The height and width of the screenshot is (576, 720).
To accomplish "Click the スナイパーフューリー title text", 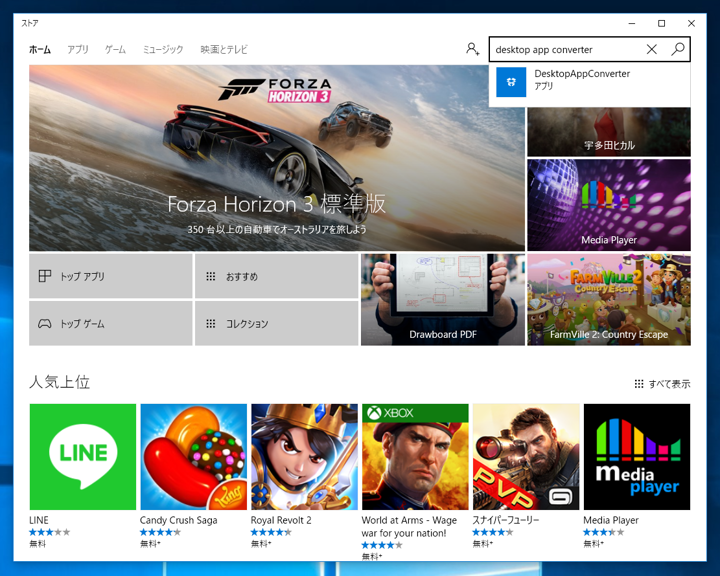I will pos(506,520).
